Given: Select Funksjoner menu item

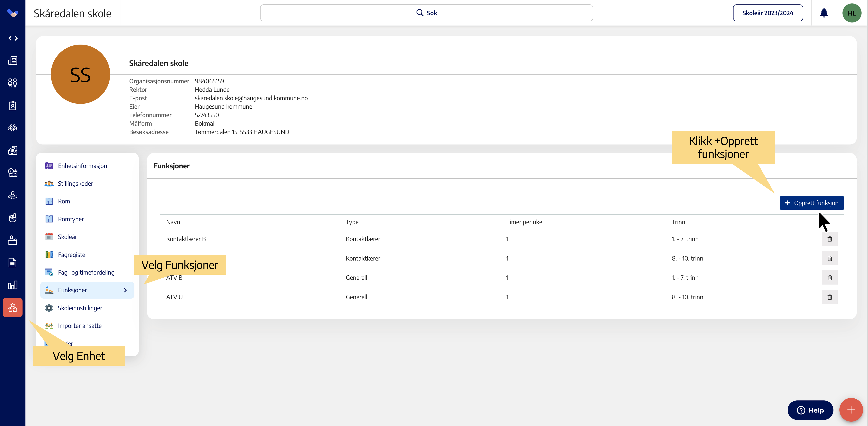Looking at the screenshot, I should pos(87,290).
